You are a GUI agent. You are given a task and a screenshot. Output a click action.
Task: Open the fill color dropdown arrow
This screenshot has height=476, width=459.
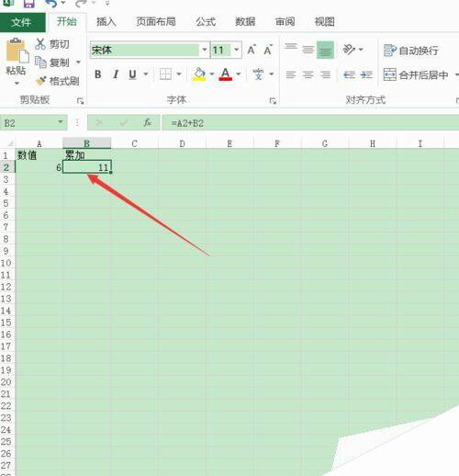pyautogui.click(x=212, y=74)
